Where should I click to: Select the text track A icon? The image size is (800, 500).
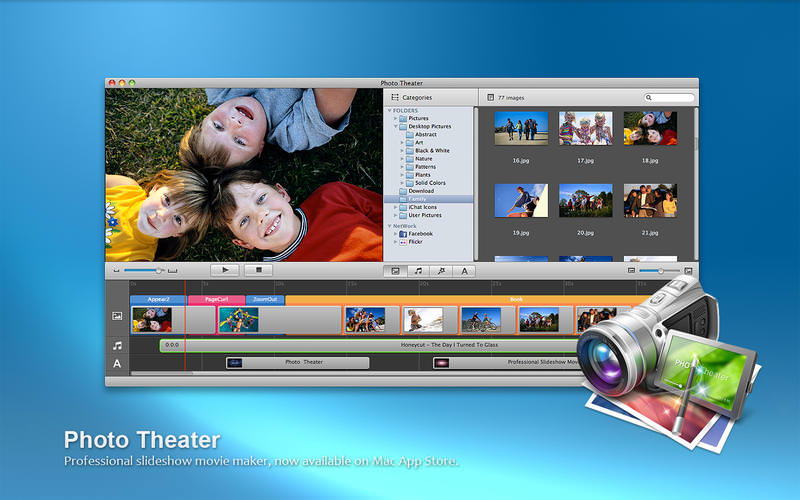tap(117, 363)
